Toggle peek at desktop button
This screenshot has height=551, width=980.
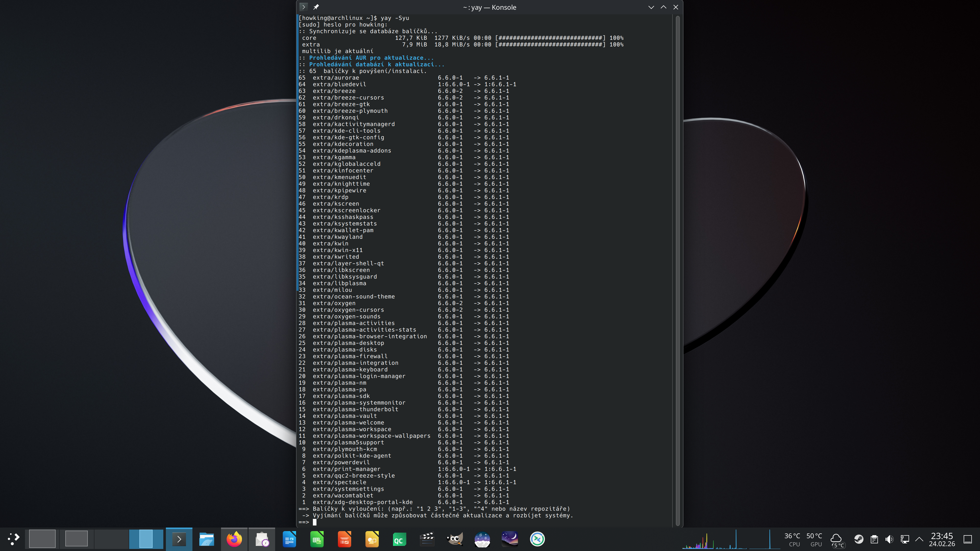tap(968, 539)
